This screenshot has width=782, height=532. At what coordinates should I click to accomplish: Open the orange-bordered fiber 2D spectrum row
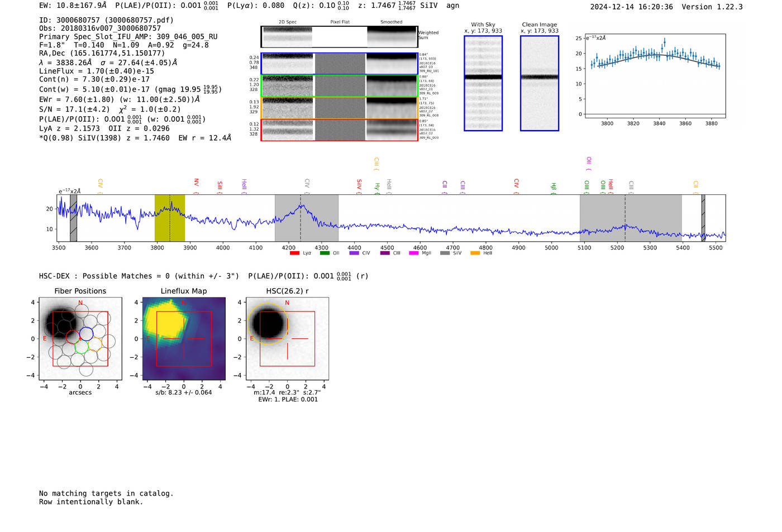339,108
